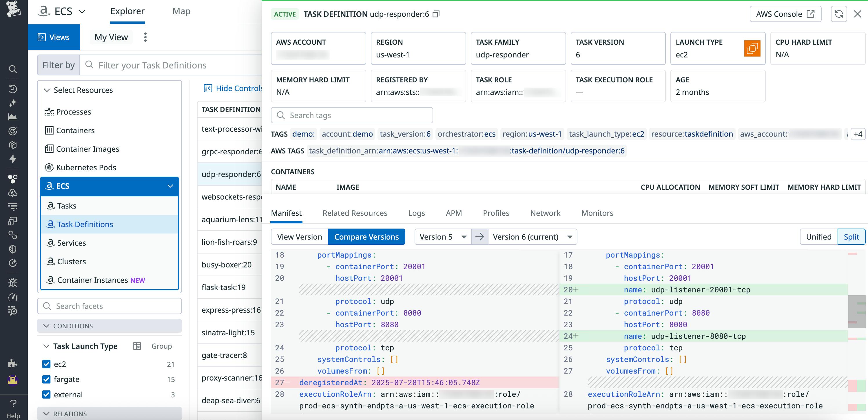The image size is (868, 420).
Task: Open the Network tab in task details
Action: click(545, 213)
